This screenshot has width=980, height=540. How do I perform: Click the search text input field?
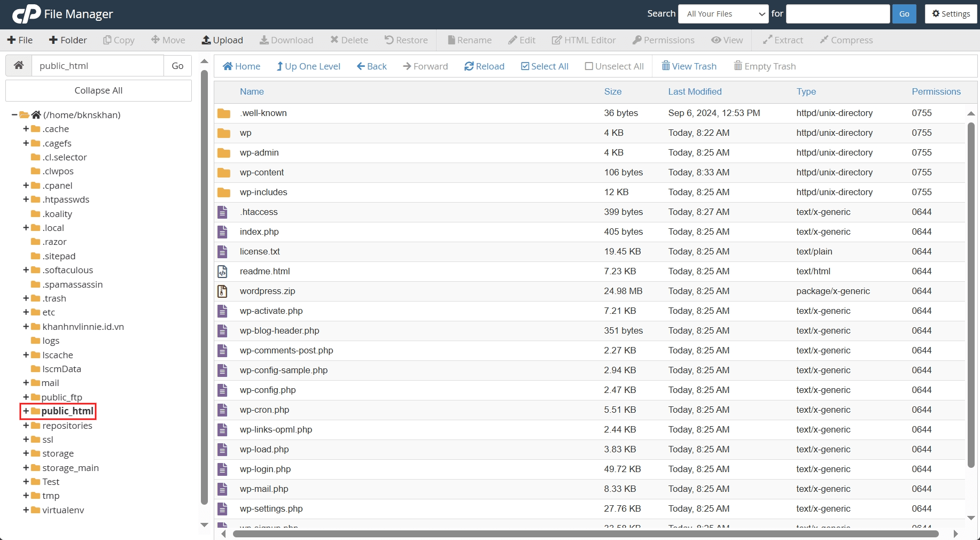[x=837, y=14]
